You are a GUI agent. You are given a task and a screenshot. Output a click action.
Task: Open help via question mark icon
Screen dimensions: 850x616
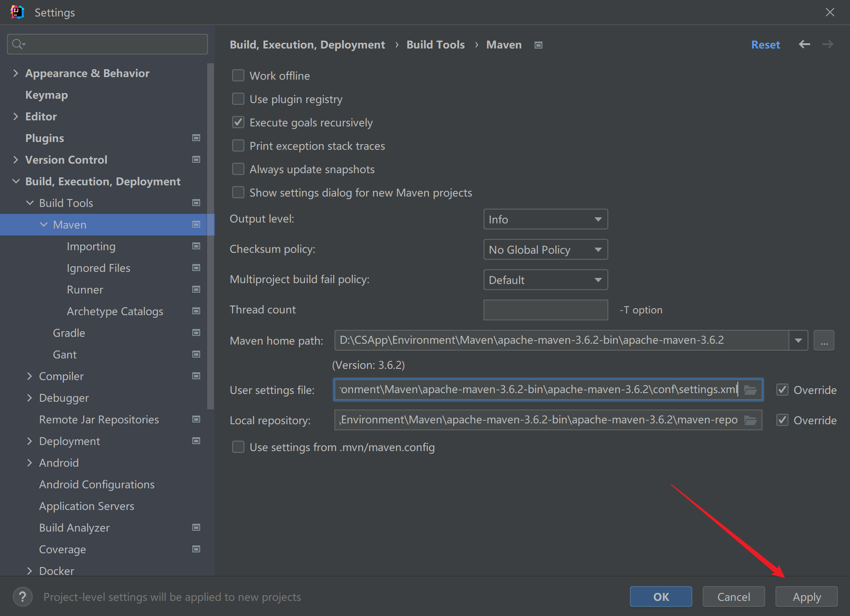coord(23,597)
